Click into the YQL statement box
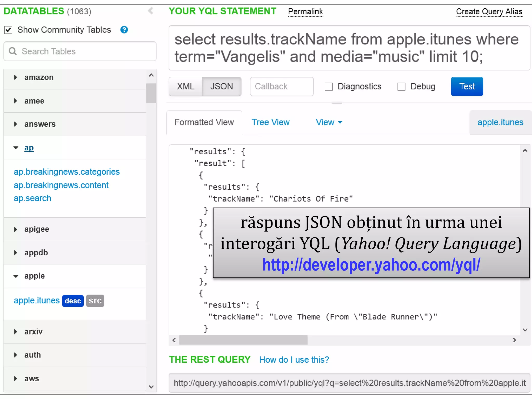Viewport: 532px width, 399px height. [349, 48]
